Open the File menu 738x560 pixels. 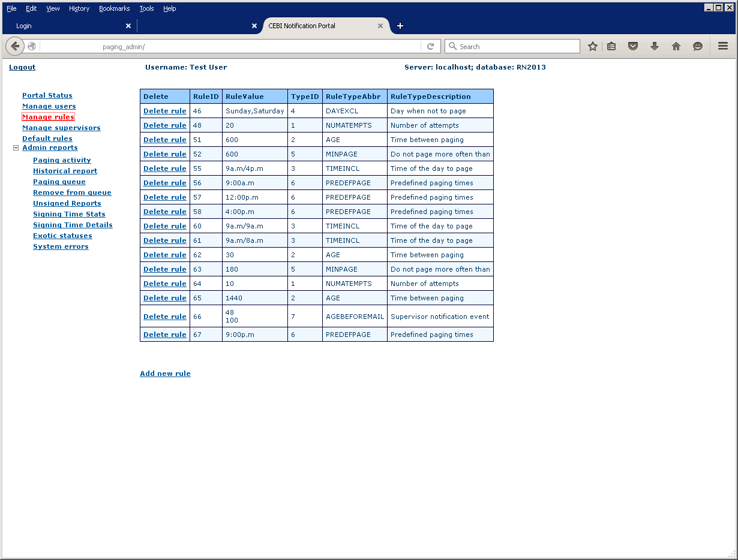tap(11, 8)
